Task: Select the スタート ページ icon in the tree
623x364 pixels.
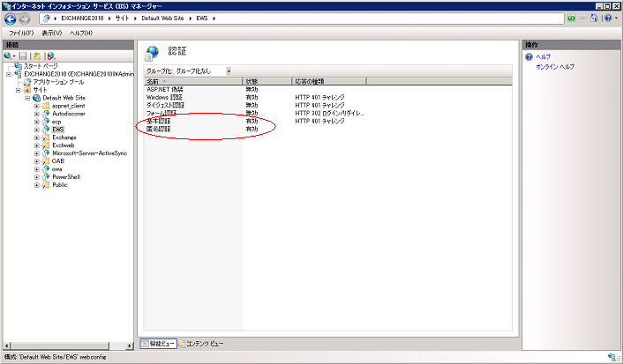Action: click(19, 66)
